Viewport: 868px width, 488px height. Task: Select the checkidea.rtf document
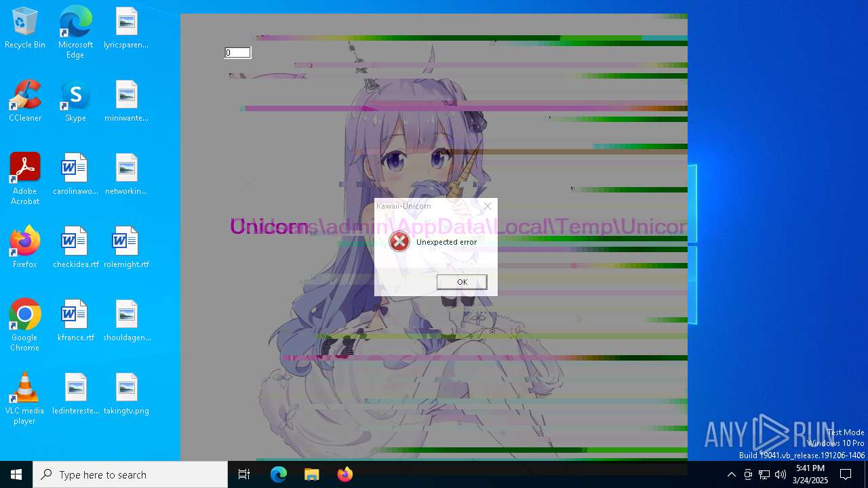tap(75, 247)
